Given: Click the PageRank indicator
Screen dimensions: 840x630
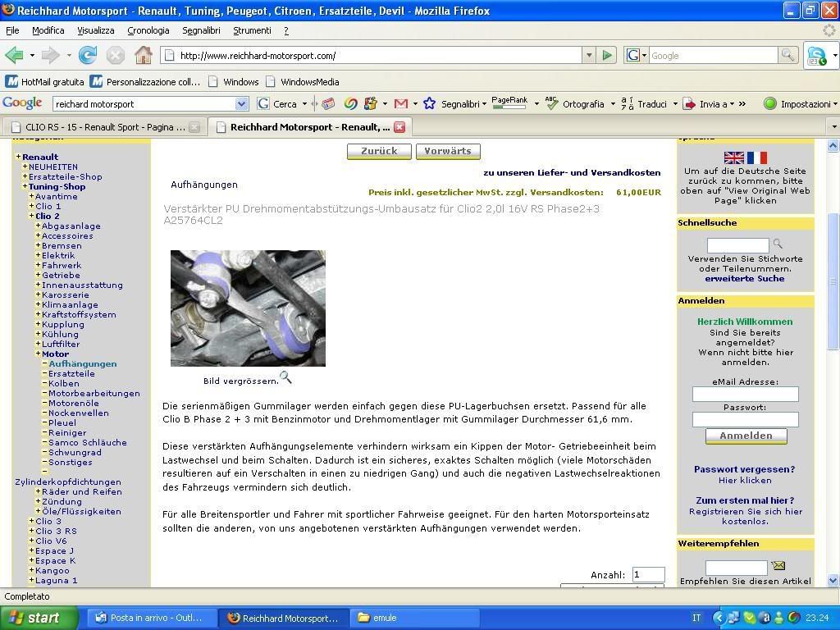Looking at the screenshot, I should click(x=509, y=103).
